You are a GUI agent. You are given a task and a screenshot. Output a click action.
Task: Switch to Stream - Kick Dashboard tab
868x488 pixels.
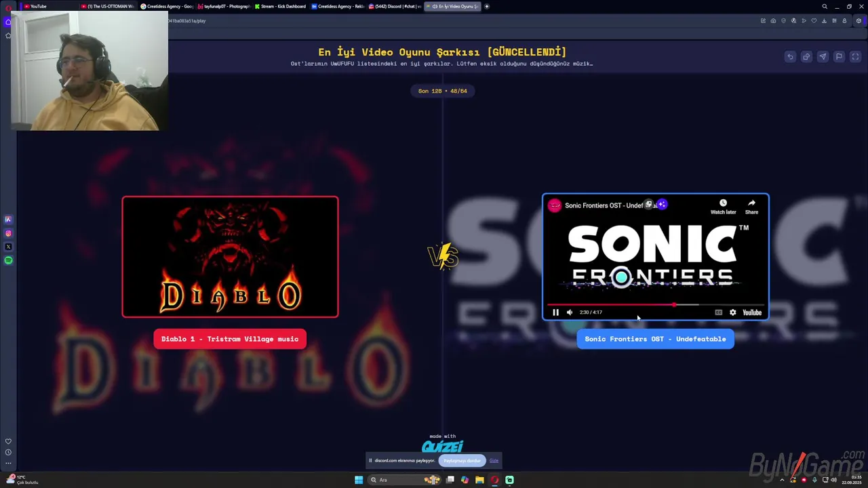pyautogui.click(x=281, y=6)
